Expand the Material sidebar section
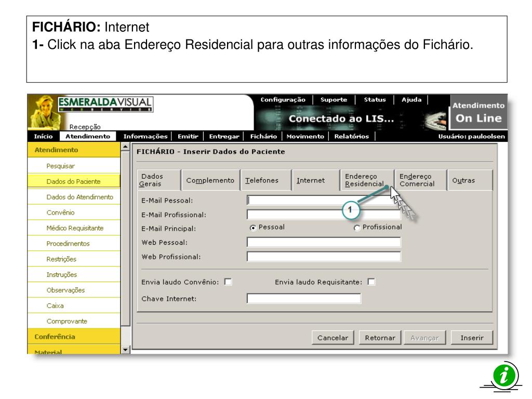532x399 pixels. click(x=74, y=350)
